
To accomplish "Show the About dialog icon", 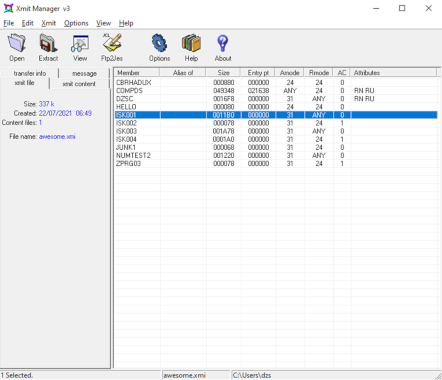I will coord(223,48).
